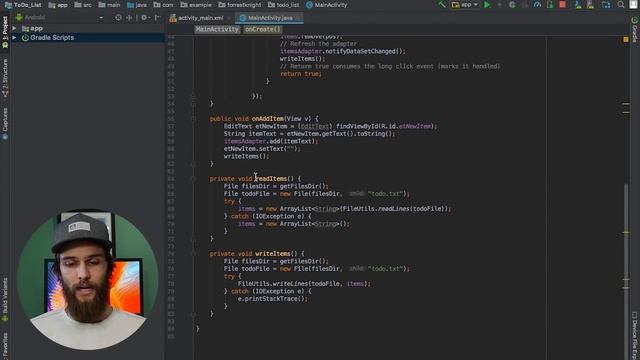
Task: Click onCreate() method breadcrumb above editor
Action: [x=263, y=29]
